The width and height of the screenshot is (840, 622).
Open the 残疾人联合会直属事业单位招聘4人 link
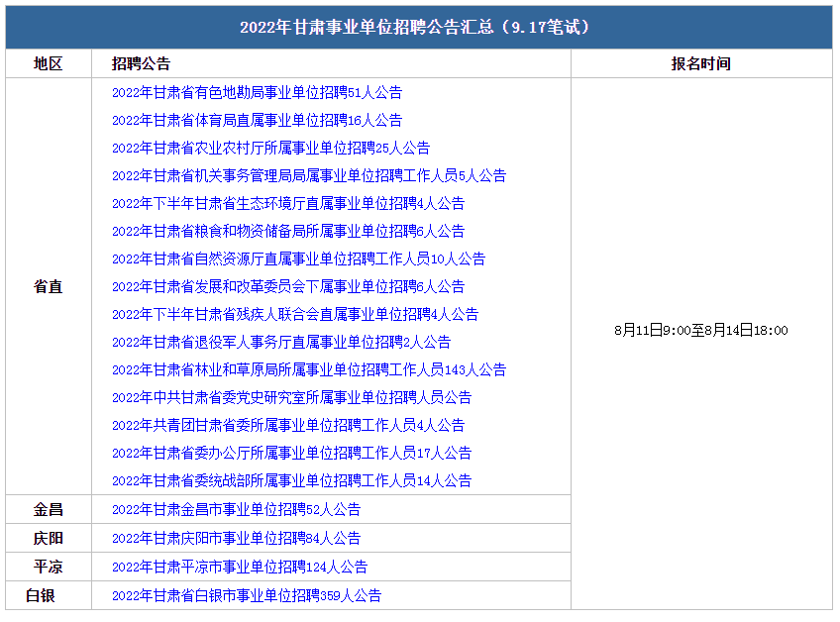coord(295,315)
